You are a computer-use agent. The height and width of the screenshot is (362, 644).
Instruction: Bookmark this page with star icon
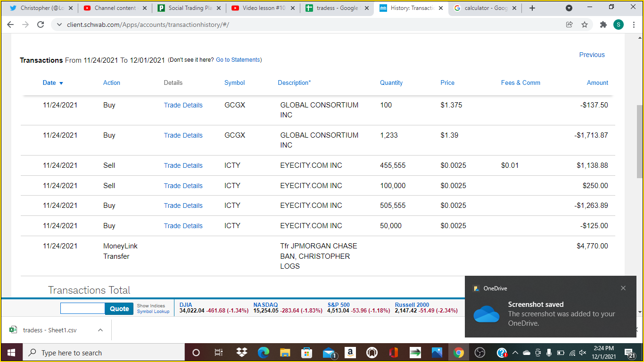(585, 25)
